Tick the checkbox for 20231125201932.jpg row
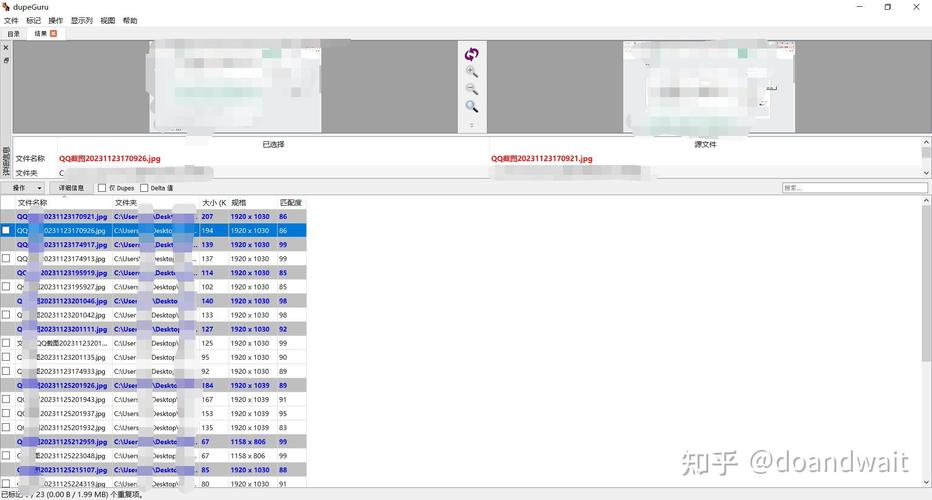 click(x=6, y=427)
